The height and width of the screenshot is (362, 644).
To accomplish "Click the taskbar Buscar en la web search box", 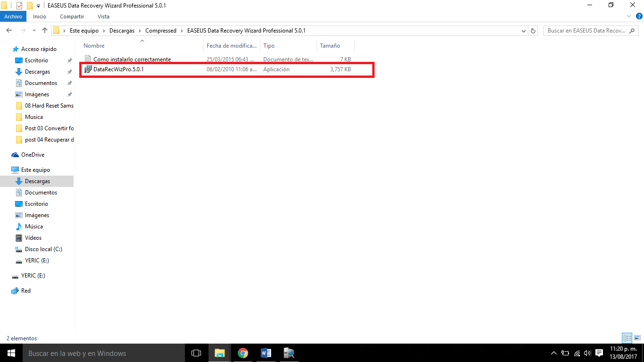I will click(x=104, y=353).
